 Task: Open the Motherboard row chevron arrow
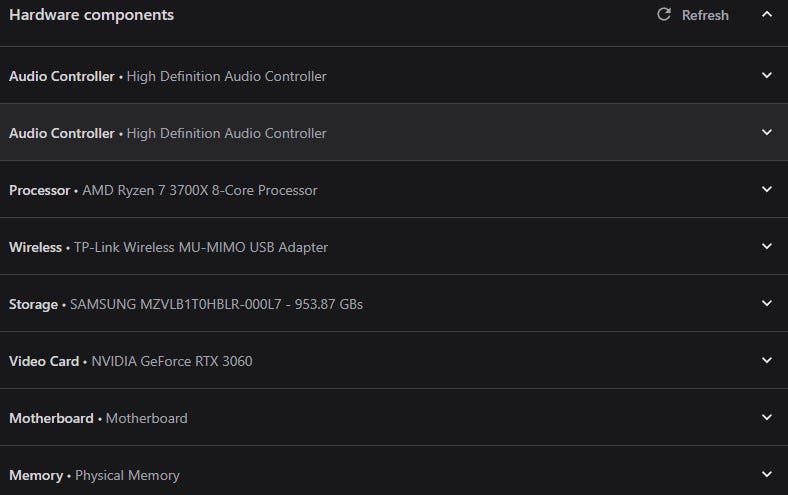point(767,418)
